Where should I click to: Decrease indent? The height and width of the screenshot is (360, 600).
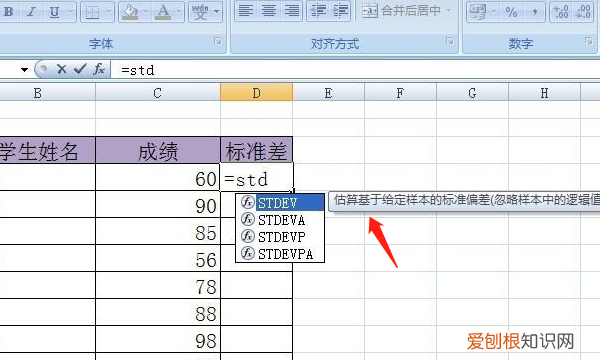pyautogui.click(x=318, y=10)
